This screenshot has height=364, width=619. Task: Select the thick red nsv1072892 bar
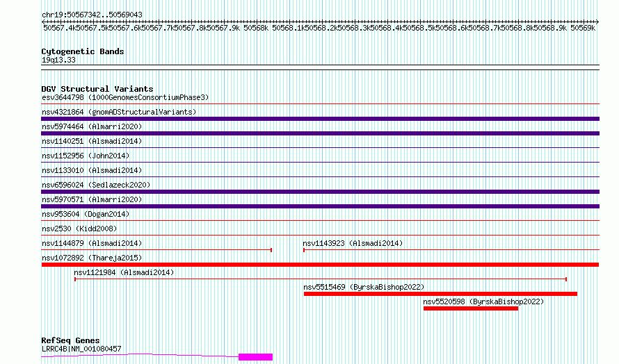(320, 265)
